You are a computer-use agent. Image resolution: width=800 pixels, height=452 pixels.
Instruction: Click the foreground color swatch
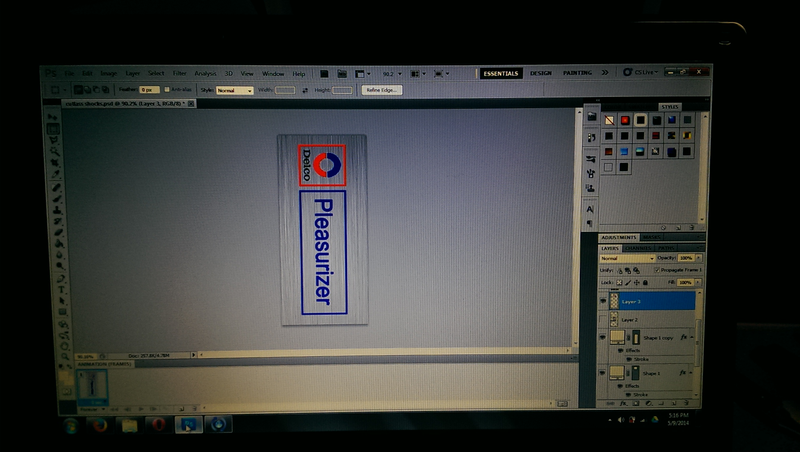point(63,378)
